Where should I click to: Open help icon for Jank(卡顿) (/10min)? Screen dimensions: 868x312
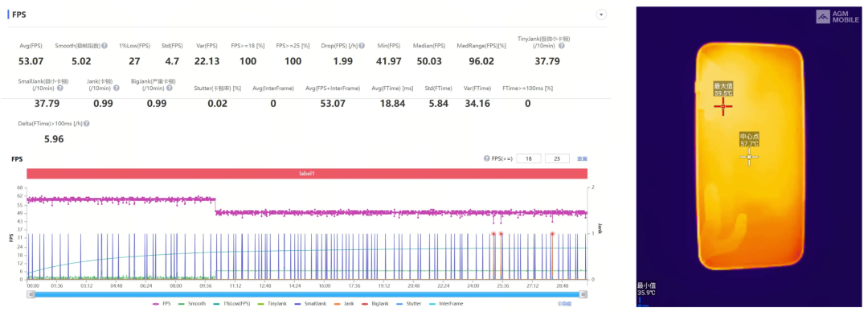click(x=117, y=88)
